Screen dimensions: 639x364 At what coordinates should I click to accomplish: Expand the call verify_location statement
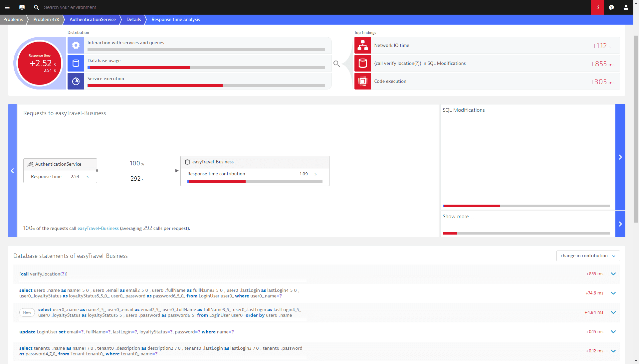pos(613,274)
